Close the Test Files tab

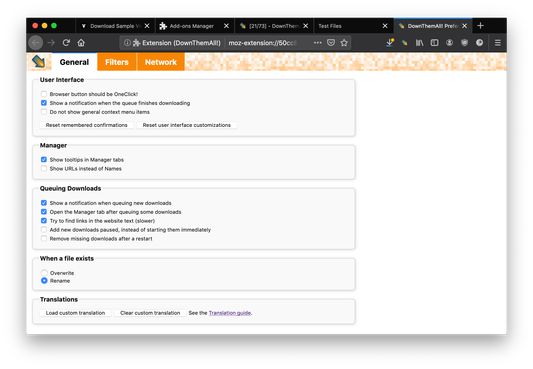pos(385,26)
